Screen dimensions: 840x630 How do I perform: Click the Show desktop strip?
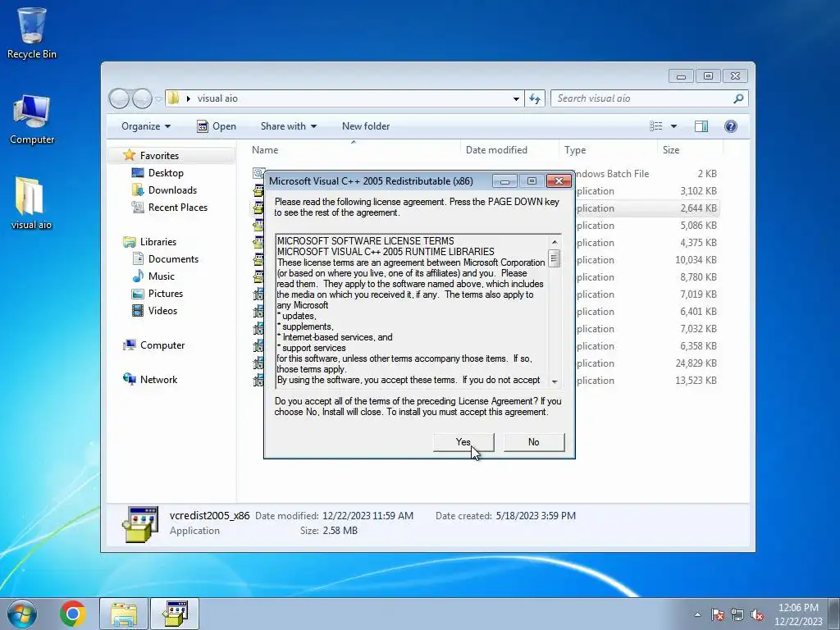tap(834, 614)
